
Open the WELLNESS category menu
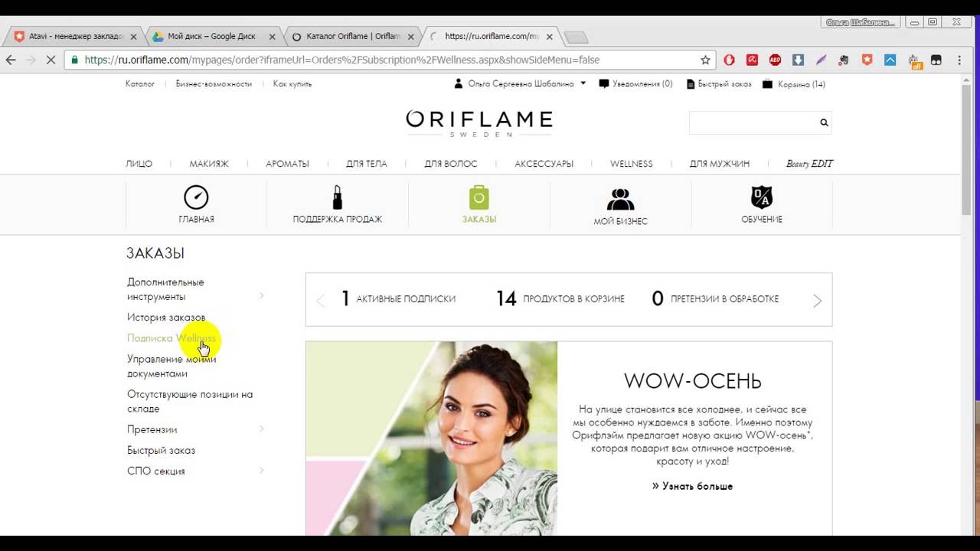coord(632,164)
